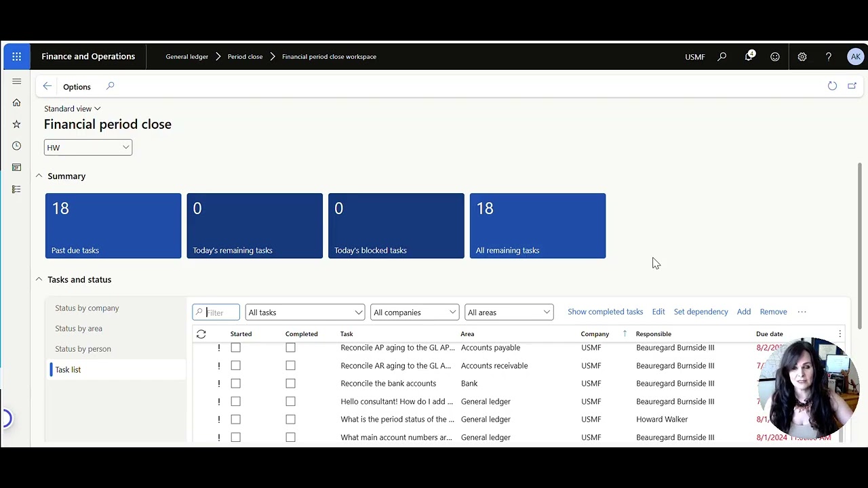868x488 pixels.
Task: Open the Standard view dropdown
Action: [x=73, y=108]
